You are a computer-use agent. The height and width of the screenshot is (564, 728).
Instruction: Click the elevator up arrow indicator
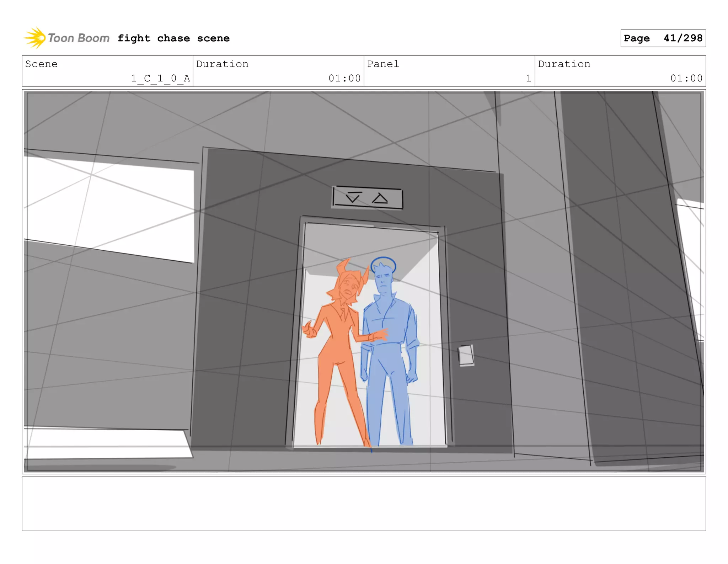tap(380, 198)
